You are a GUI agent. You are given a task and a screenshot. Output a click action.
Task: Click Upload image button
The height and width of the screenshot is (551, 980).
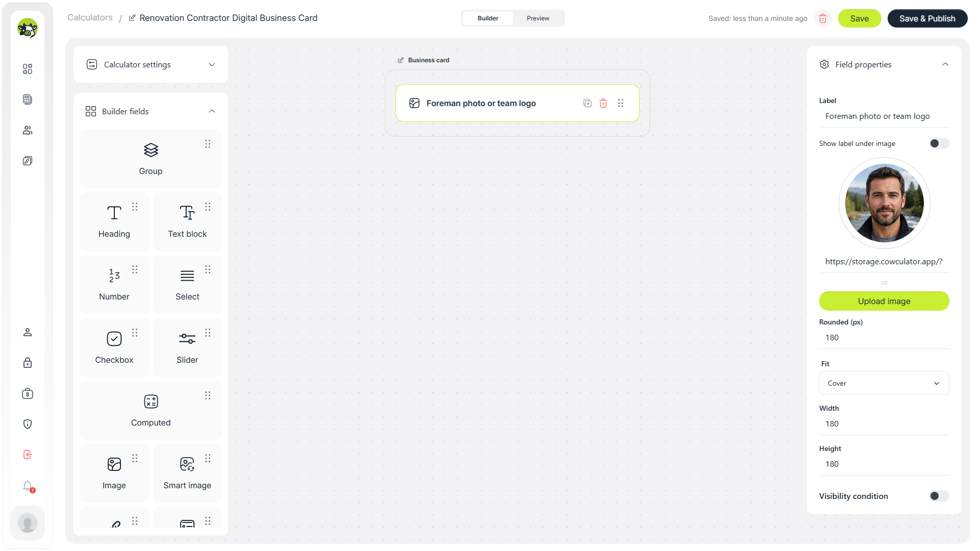point(884,301)
